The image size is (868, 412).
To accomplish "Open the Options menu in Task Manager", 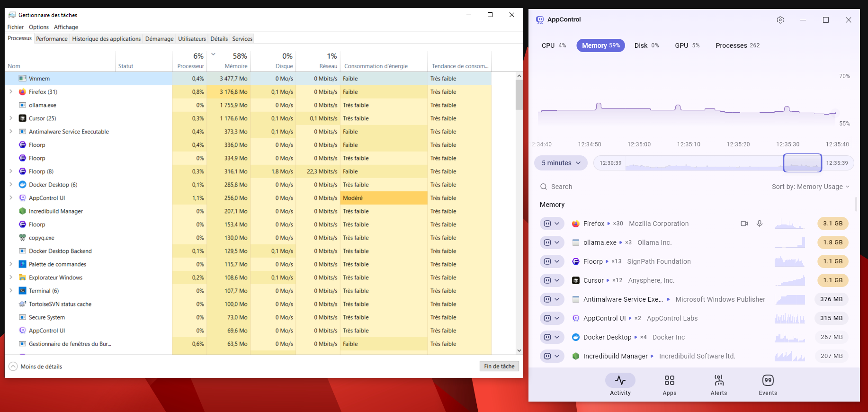I will 38,27.
